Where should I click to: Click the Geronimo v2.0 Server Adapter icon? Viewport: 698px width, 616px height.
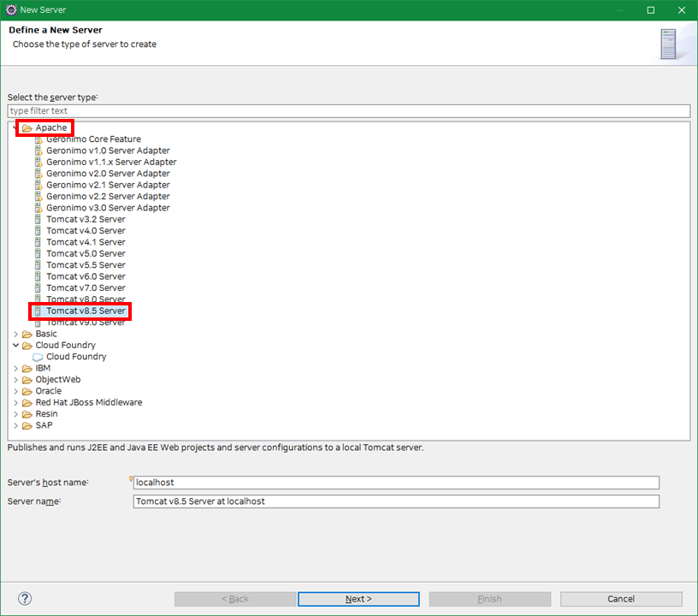pyautogui.click(x=38, y=174)
